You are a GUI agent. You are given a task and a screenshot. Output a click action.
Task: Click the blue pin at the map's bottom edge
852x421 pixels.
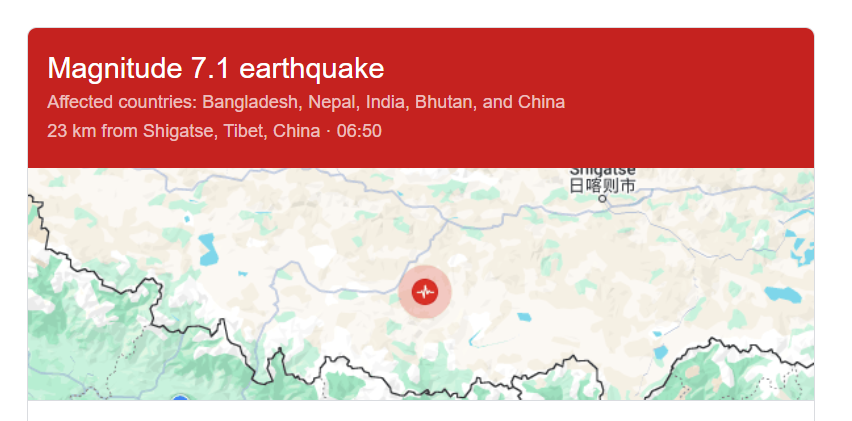[x=180, y=399]
